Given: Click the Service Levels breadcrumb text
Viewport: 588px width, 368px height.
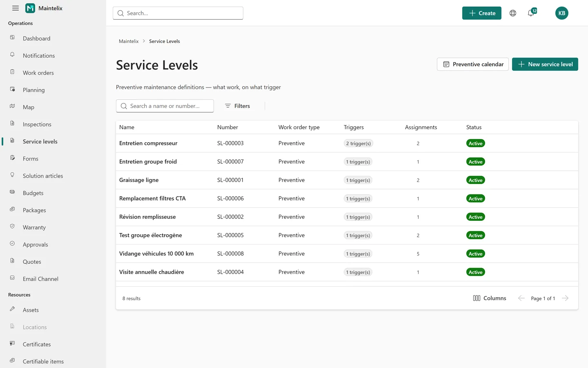Looking at the screenshot, I should pyautogui.click(x=165, y=41).
